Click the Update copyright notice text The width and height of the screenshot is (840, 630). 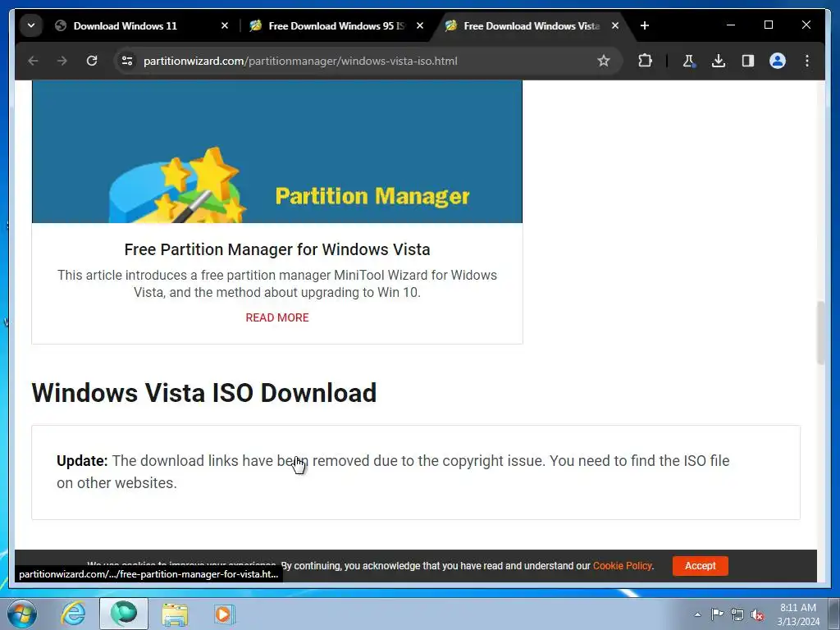(x=393, y=472)
